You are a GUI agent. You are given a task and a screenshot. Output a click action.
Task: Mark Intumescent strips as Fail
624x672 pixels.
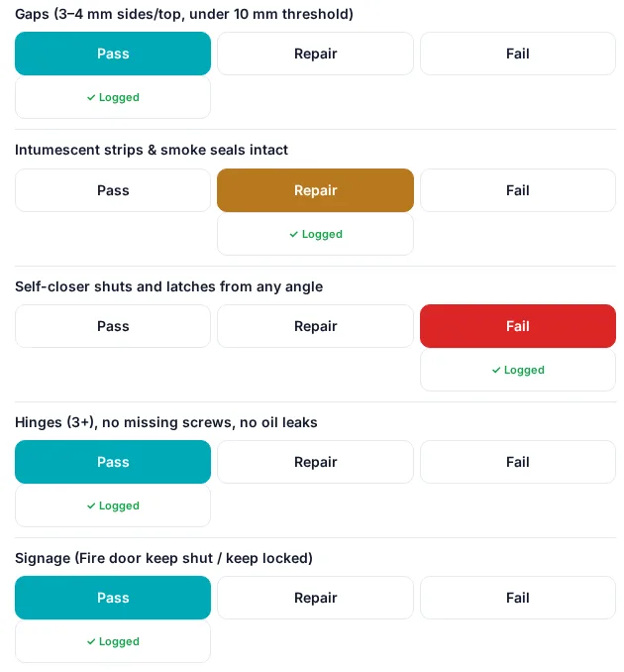pyautogui.click(x=518, y=190)
